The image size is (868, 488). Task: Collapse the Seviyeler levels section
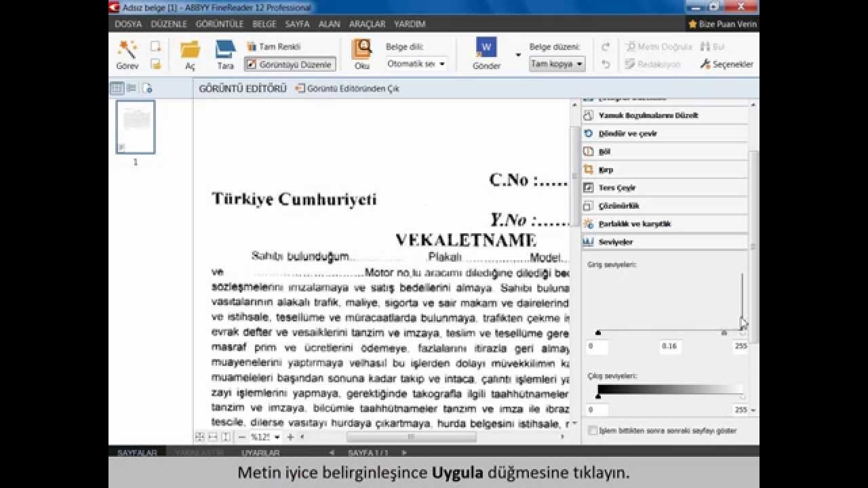click(665, 242)
